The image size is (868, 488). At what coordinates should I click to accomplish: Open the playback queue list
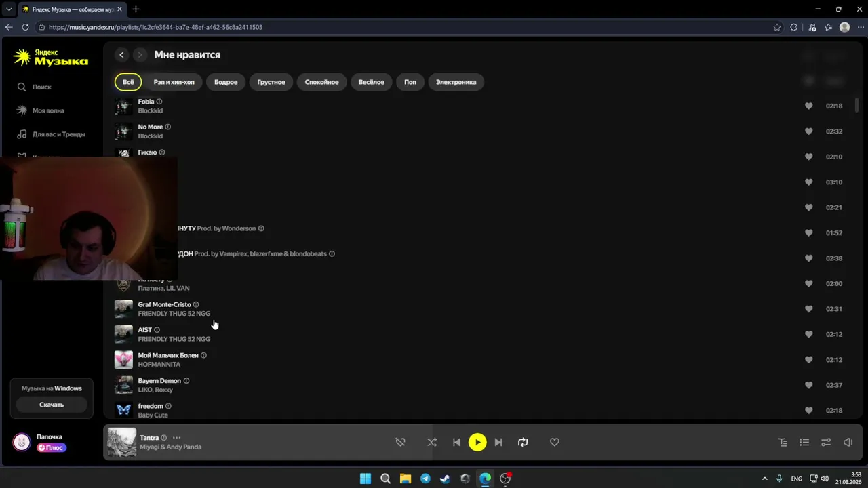tap(804, 442)
